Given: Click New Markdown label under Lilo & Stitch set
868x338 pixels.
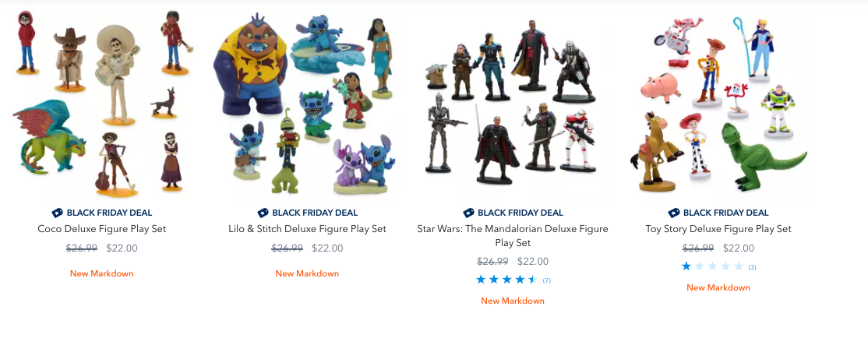Looking at the screenshot, I should tap(307, 273).
